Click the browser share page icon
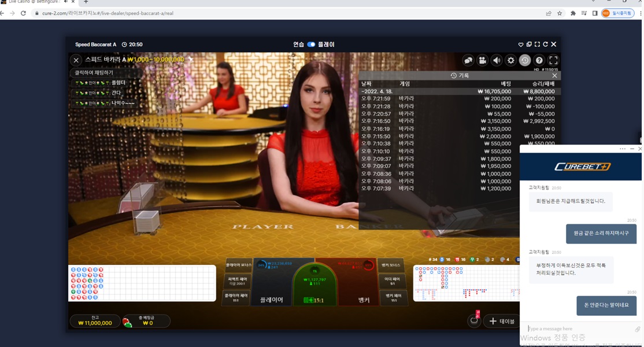The height and width of the screenshot is (347, 644). coord(548,13)
